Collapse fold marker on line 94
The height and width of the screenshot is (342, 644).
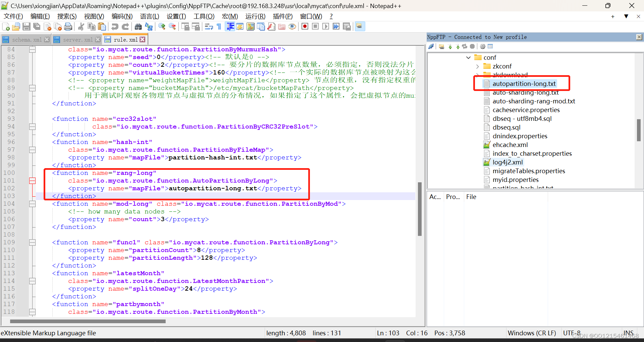click(x=32, y=127)
